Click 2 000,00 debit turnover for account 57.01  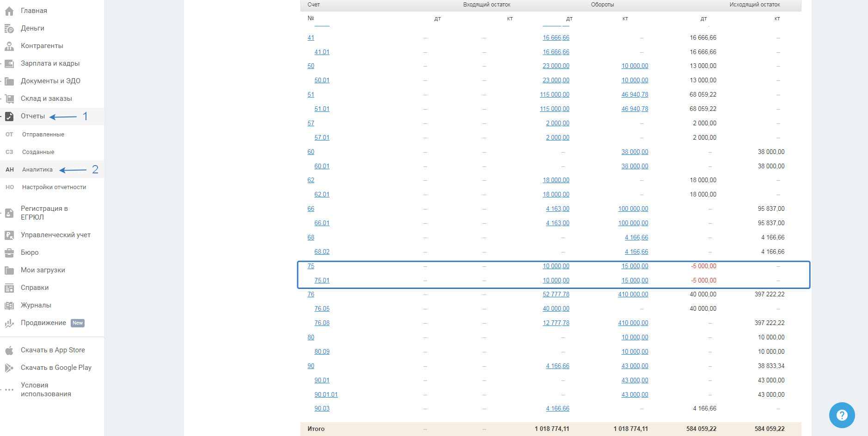point(557,138)
